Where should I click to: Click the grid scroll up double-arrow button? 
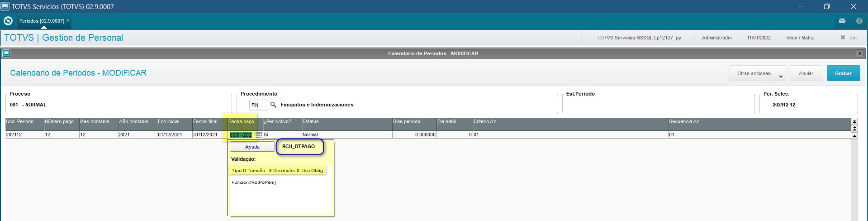(x=854, y=129)
